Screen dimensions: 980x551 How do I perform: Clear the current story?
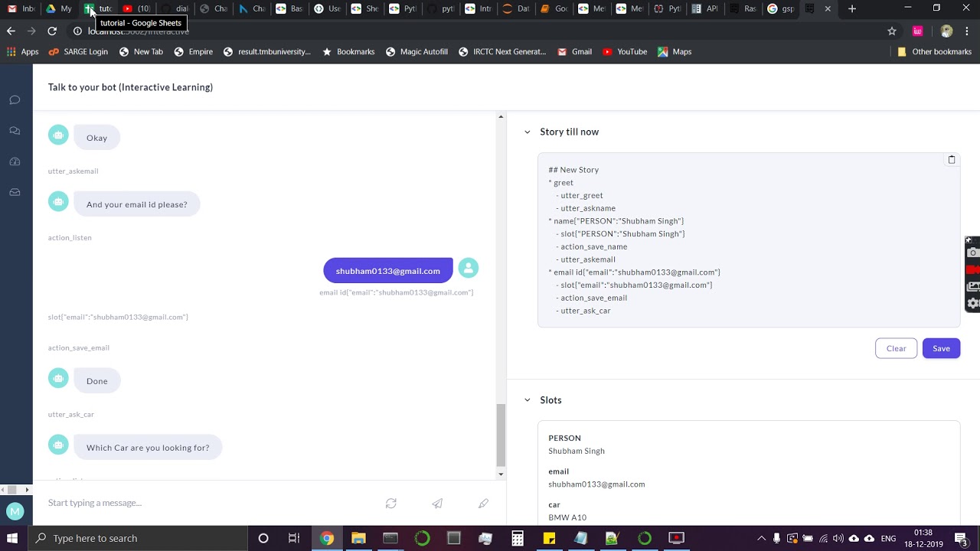click(896, 348)
